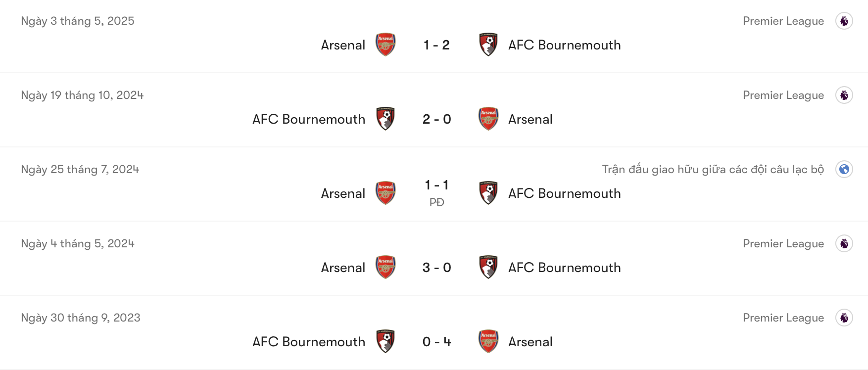Click the Arsenal crest in the May 3, 2025 match
868x370 pixels.
pyautogui.click(x=385, y=45)
